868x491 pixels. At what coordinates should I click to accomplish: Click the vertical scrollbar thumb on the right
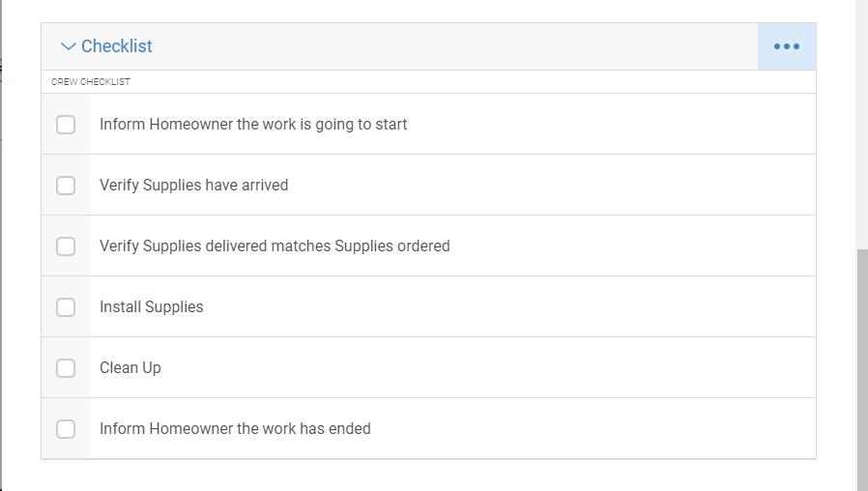(x=862, y=370)
